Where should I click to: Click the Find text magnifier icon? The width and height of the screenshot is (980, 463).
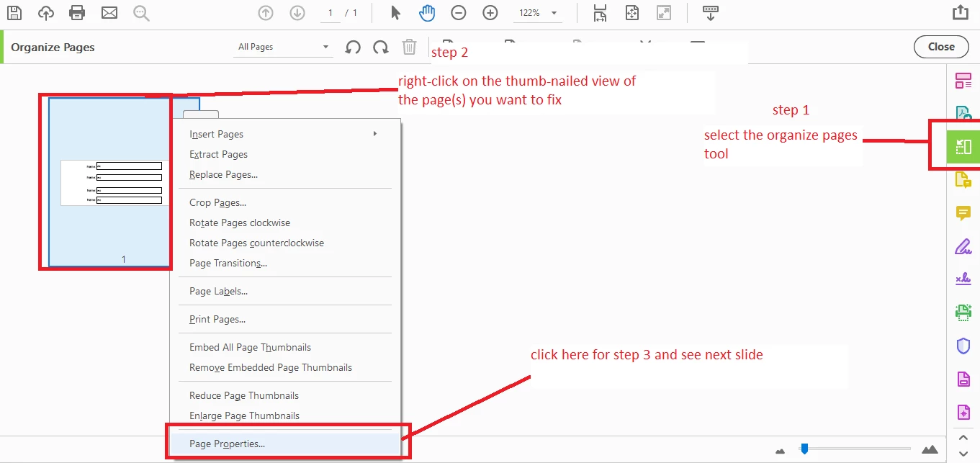[x=141, y=13]
